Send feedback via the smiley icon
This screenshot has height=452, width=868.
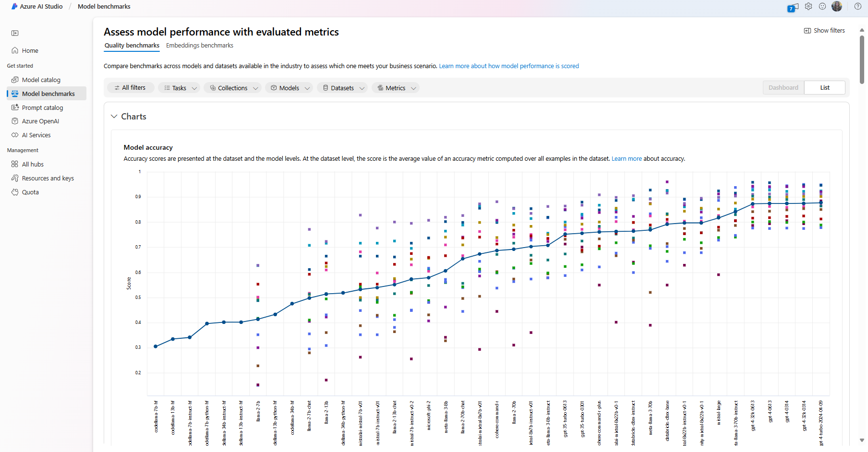tap(823, 6)
